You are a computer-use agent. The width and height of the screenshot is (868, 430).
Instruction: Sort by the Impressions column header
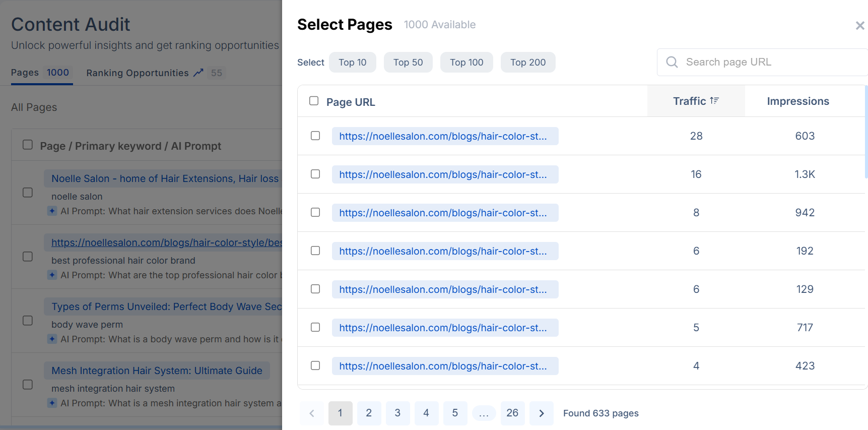tap(798, 101)
